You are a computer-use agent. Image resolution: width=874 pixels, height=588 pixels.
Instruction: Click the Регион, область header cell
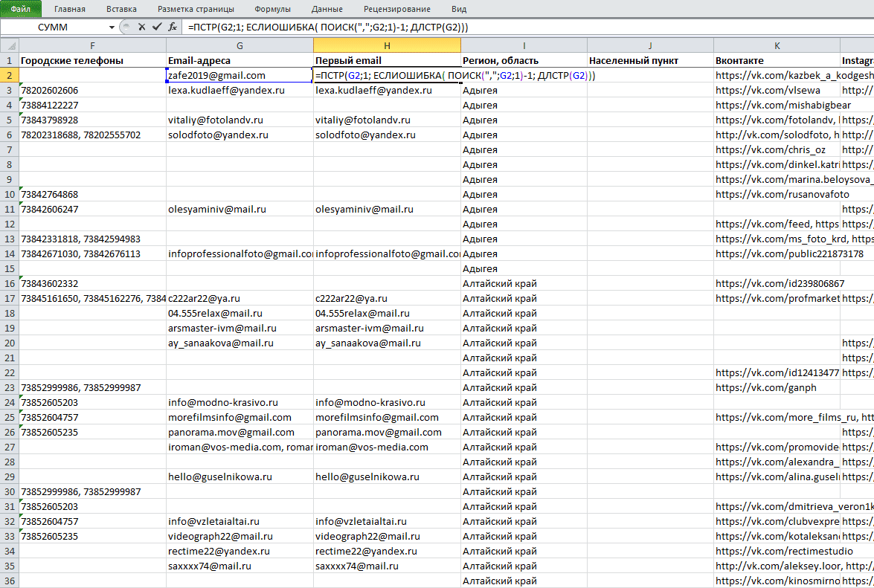tap(524, 60)
